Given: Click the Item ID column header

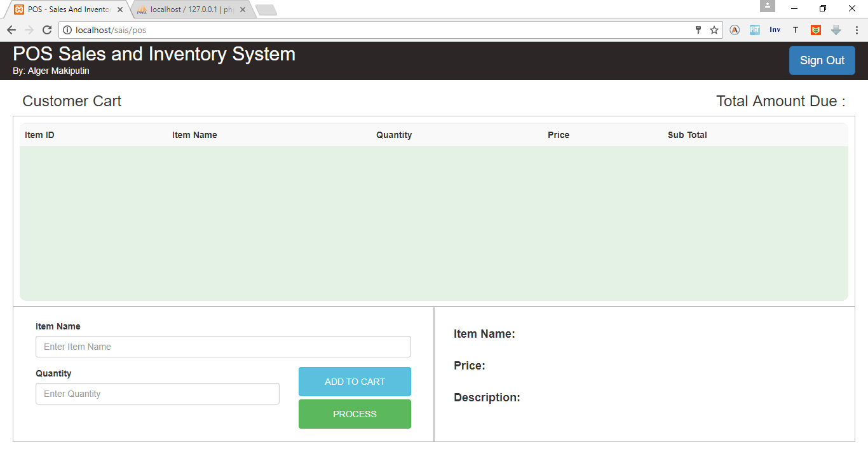Looking at the screenshot, I should coord(39,135).
